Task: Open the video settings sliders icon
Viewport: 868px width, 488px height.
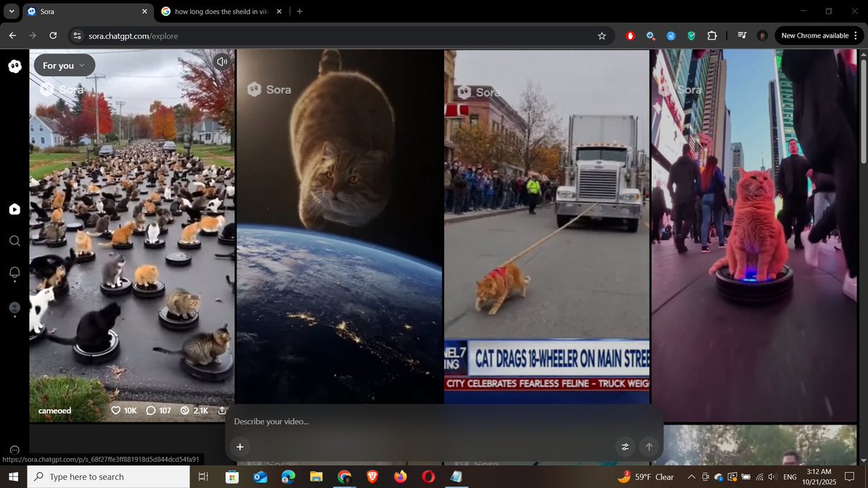Action: (x=625, y=447)
